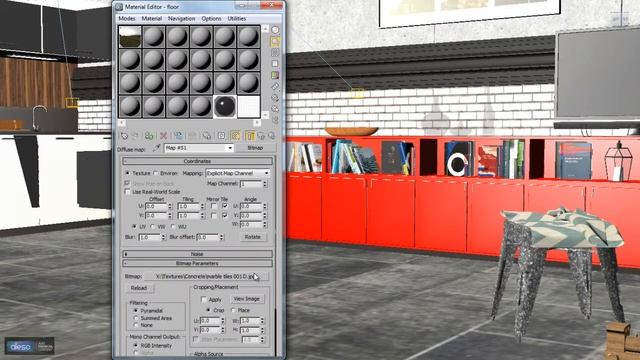
Task: Click the Sample Type sphere icon
Action: pyautogui.click(x=276, y=30)
